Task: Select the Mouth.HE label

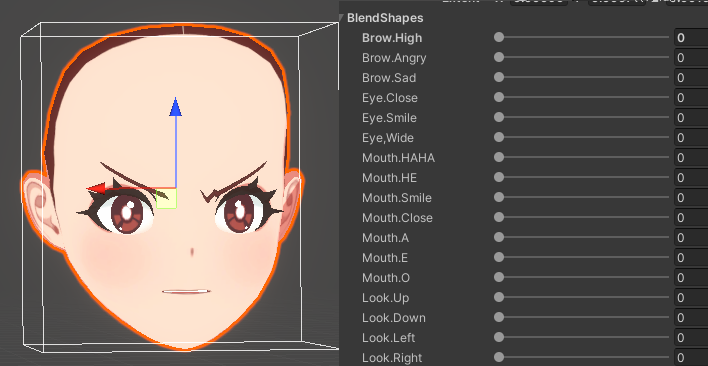Action: (x=389, y=178)
